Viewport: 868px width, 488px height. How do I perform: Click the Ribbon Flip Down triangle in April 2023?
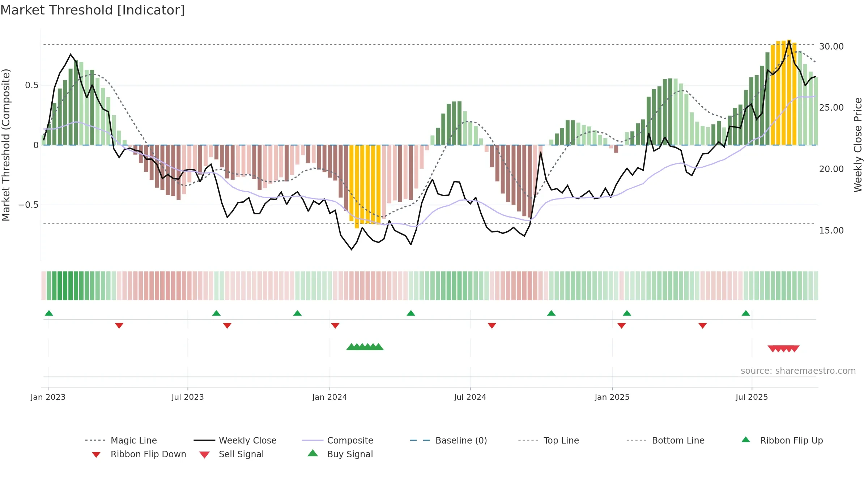point(119,325)
